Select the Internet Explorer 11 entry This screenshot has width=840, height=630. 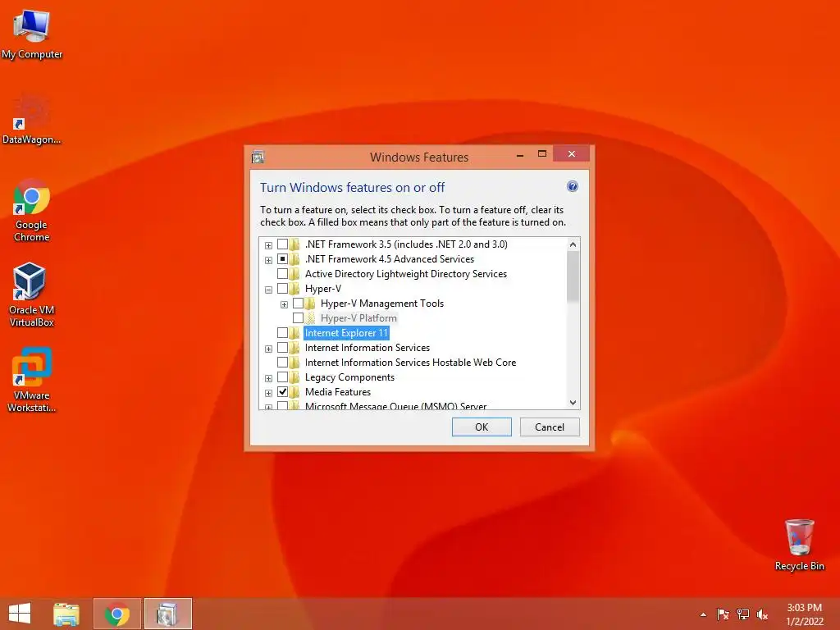[346, 333]
